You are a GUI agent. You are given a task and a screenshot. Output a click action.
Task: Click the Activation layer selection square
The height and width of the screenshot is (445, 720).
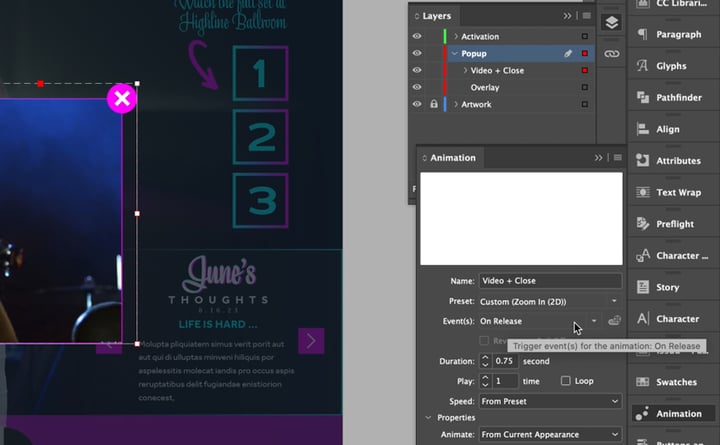point(585,36)
